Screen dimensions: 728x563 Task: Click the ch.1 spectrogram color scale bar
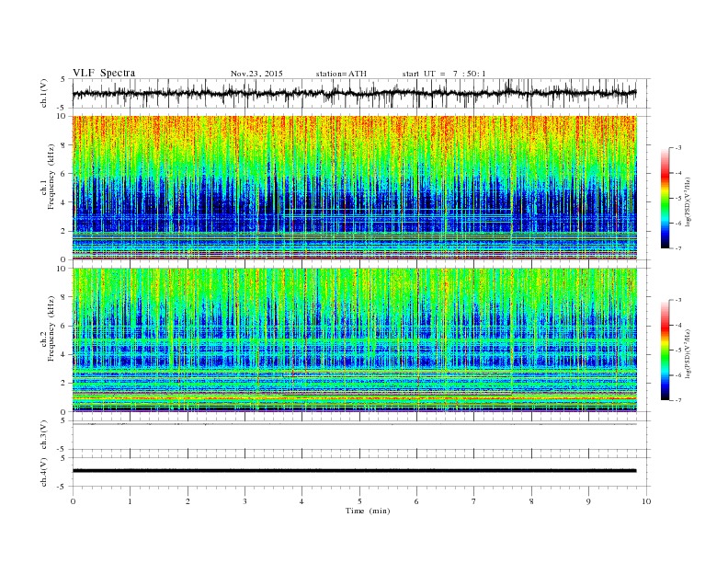[x=665, y=199]
